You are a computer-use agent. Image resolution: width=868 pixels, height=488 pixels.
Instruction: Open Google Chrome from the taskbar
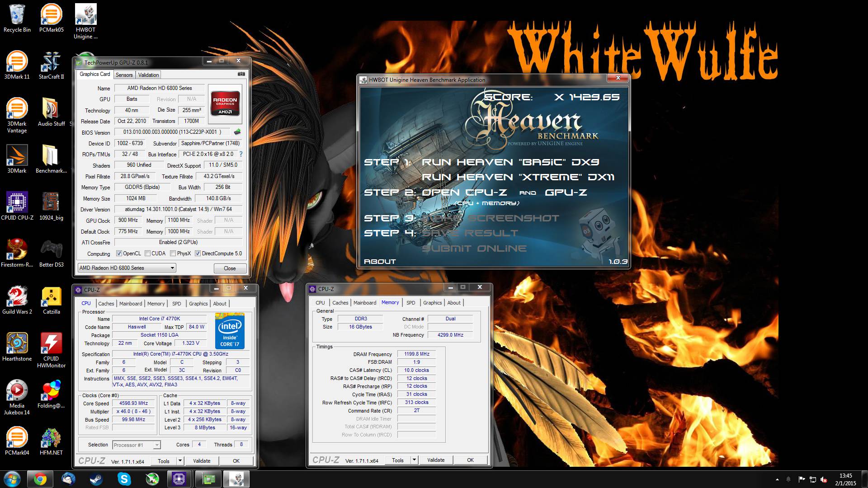click(40, 479)
